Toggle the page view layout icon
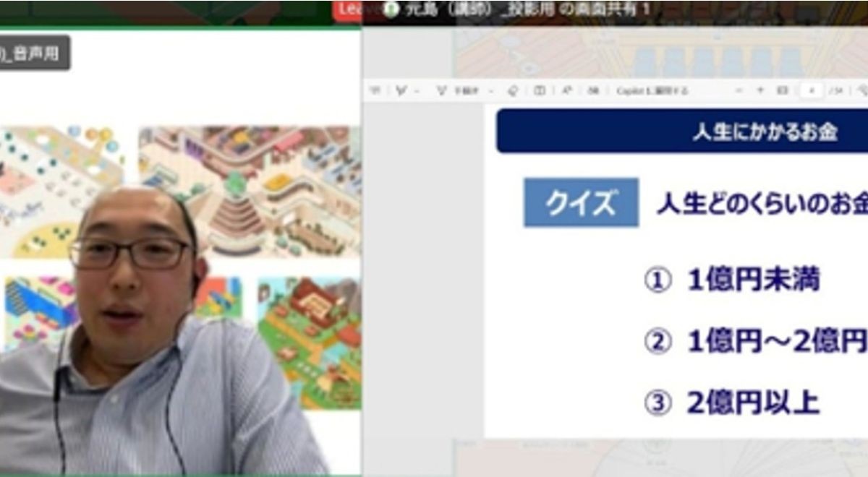 (x=540, y=91)
